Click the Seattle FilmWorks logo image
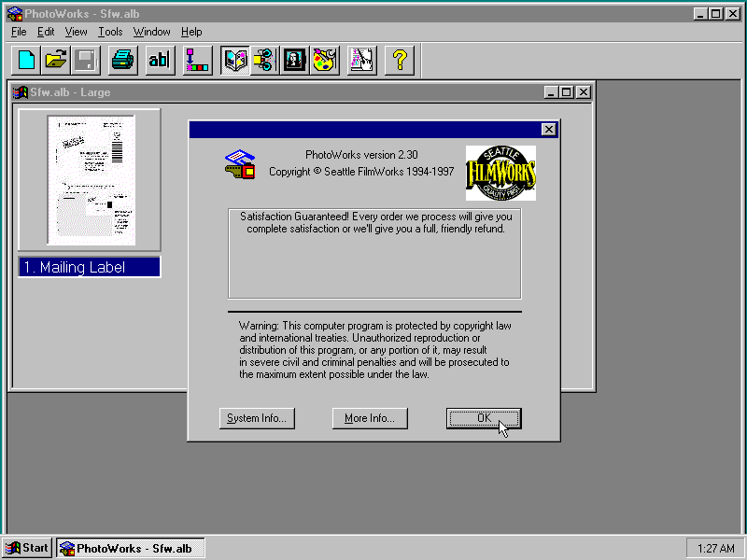The height and width of the screenshot is (560, 747). pos(500,173)
